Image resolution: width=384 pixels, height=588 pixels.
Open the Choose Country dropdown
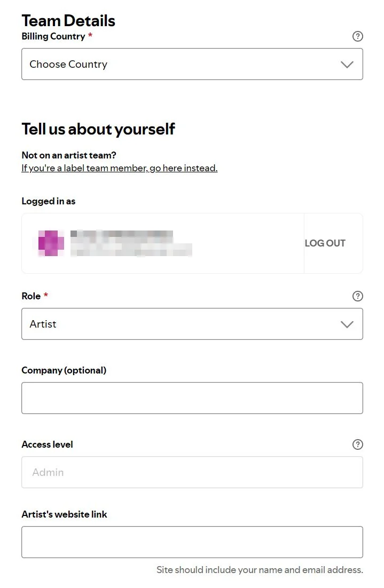pos(192,64)
